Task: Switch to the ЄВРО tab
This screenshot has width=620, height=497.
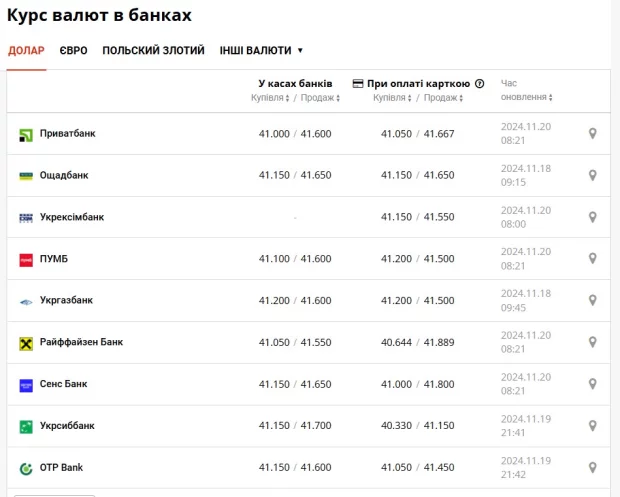Action: (x=73, y=50)
